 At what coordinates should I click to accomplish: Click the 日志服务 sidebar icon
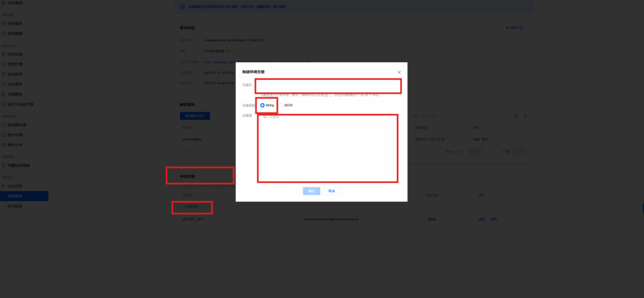coord(3,84)
